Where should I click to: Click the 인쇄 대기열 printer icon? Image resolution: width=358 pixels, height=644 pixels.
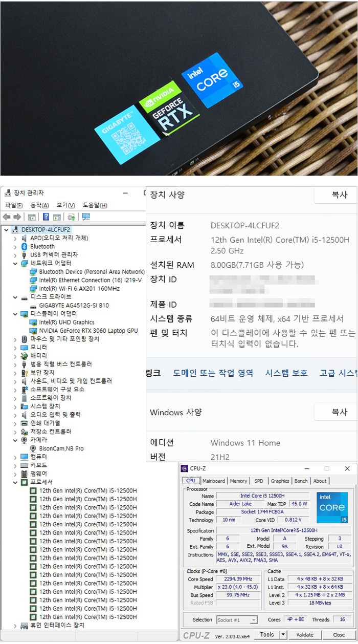24,423
